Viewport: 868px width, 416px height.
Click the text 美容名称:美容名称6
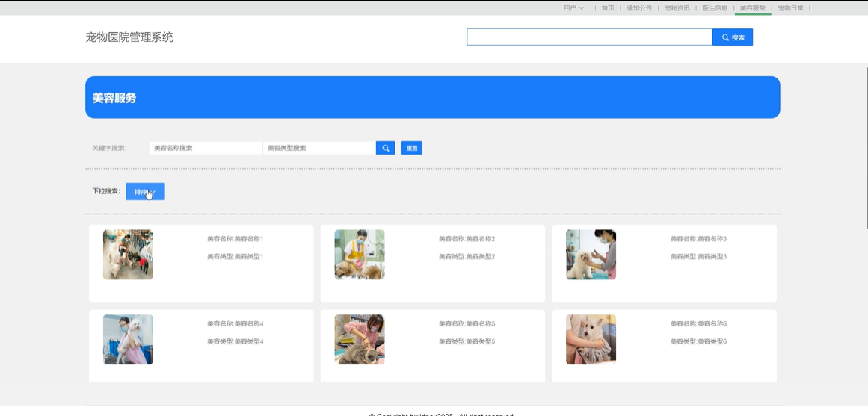click(x=698, y=323)
